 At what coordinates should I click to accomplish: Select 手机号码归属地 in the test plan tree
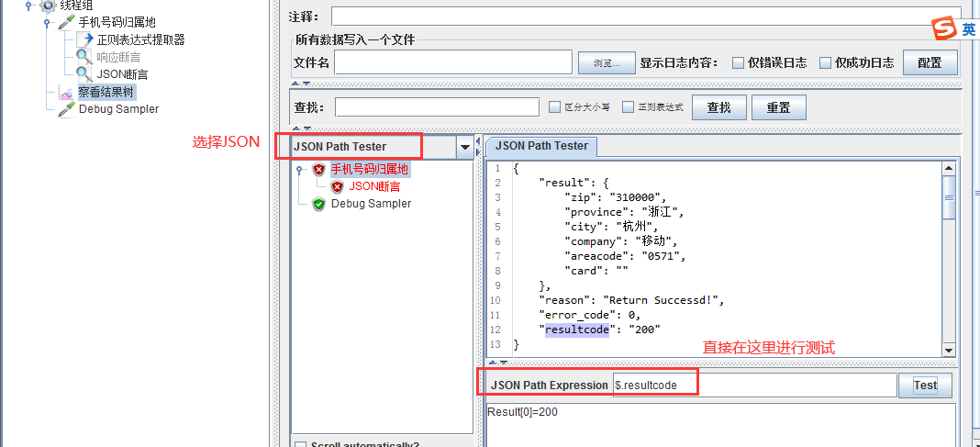[117, 23]
